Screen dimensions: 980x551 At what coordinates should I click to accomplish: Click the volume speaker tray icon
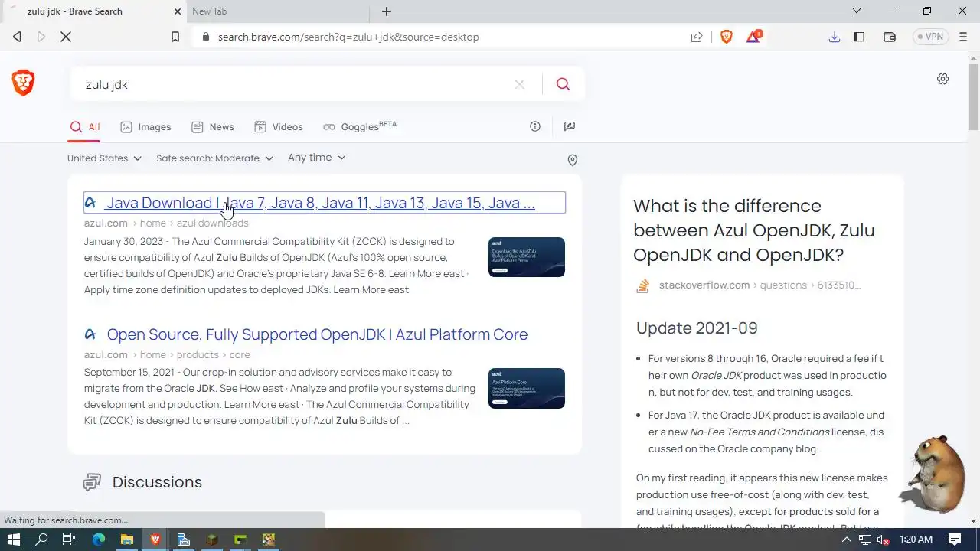click(x=882, y=540)
